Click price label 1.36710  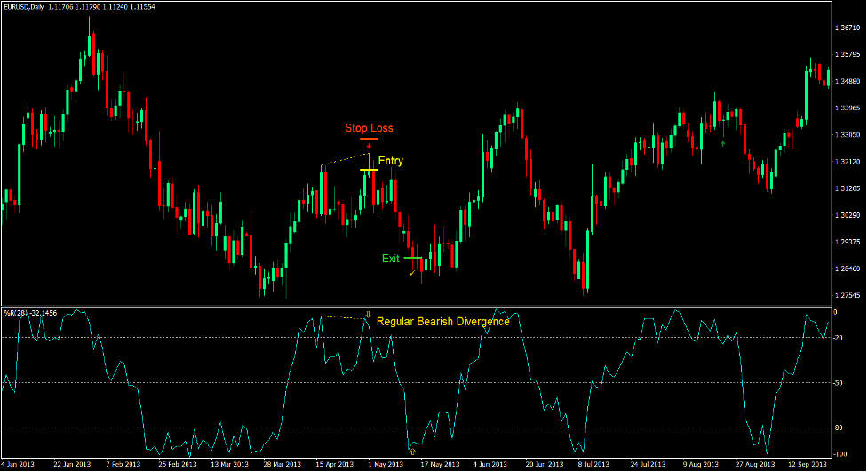(848, 28)
